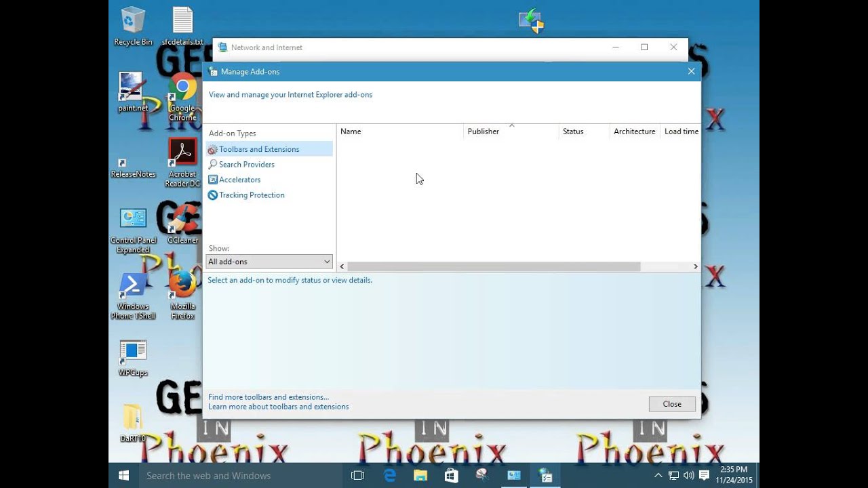Screen dimensions: 868x488
Task: Sort list by Status column
Action: (x=585, y=131)
